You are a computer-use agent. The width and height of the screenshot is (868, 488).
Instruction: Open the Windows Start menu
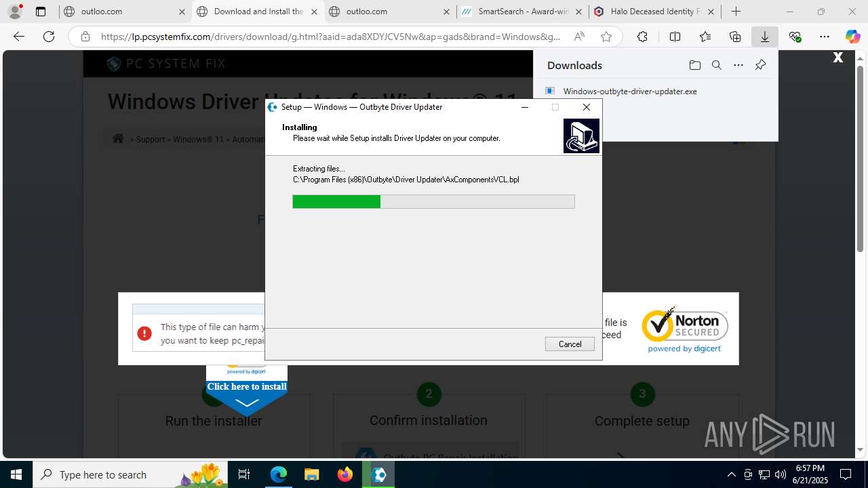pos(16,474)
